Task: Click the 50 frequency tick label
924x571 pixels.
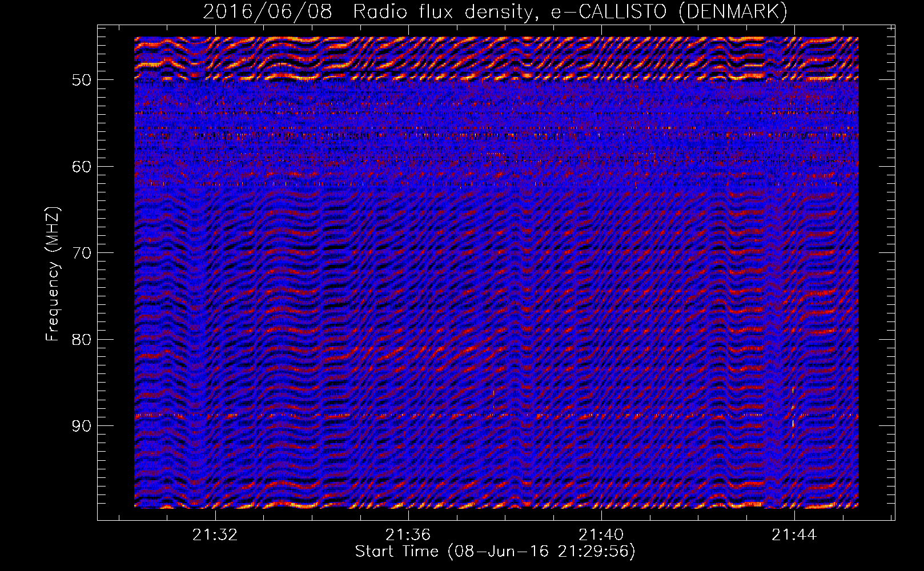Action: (x=81, y=80)
